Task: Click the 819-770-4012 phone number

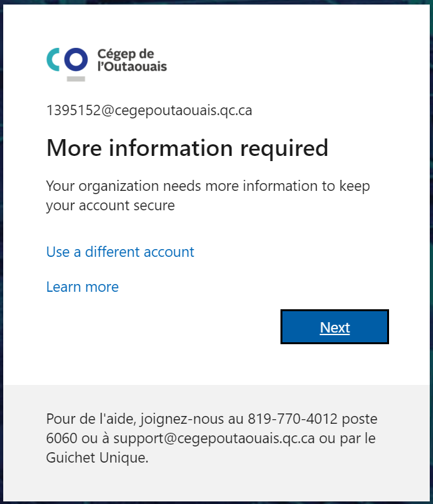Action: tap(292, 419)
